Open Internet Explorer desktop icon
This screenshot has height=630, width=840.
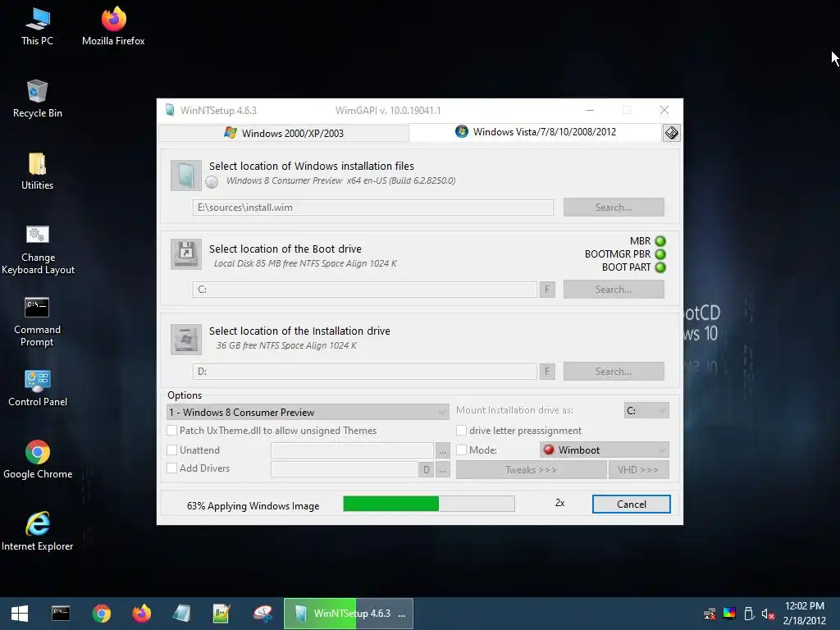click(38, 532)
